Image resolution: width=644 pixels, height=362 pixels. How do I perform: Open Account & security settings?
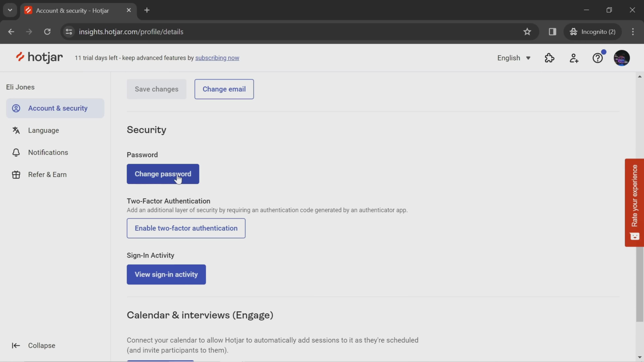pos(58,108)
